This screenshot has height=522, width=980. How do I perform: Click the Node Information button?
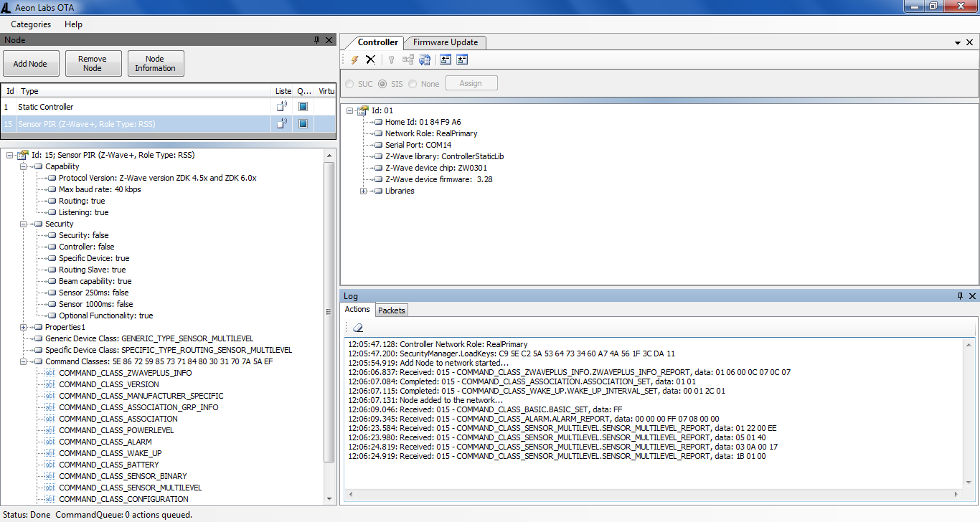point(155,64)
